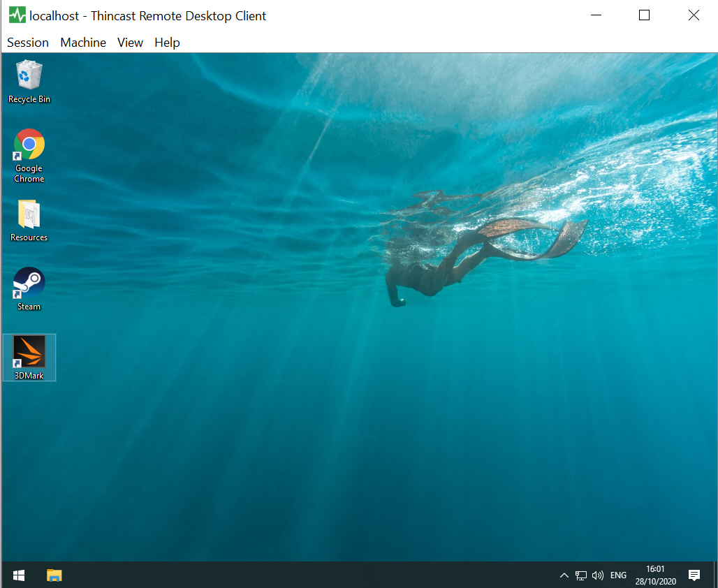The height and width of the screenshot is (588, 718).
Task: Open File Explorer from the taskbar
Action: point(54,575)
